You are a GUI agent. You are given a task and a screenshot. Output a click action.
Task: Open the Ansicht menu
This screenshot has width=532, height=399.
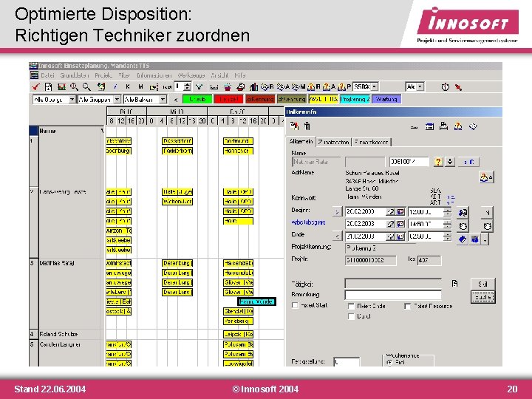[220, 75]
